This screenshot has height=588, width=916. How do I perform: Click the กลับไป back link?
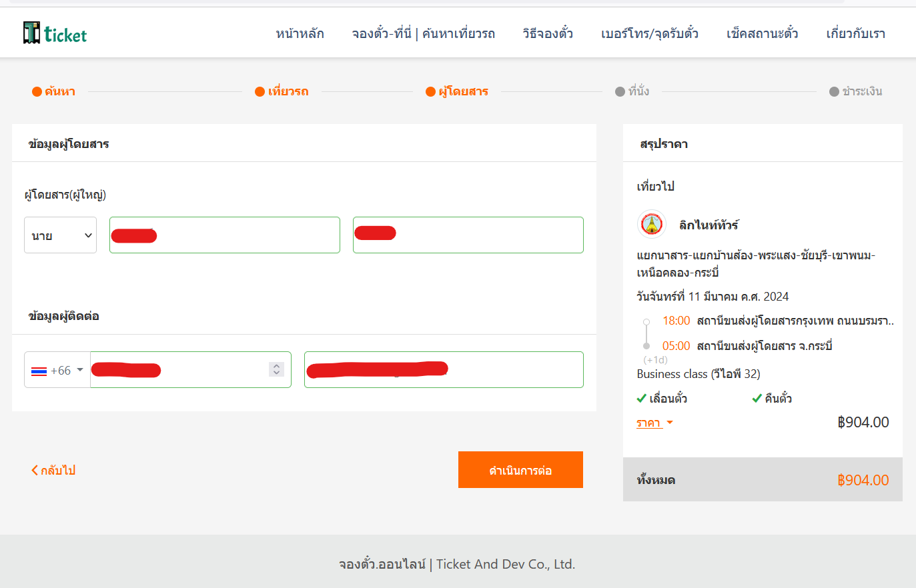pyautogui.click(x=53, y=470)
